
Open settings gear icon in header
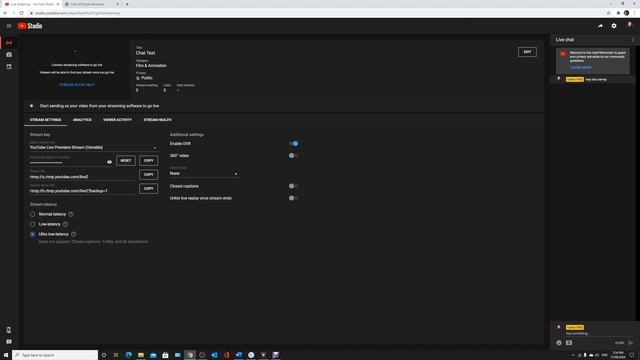(x=614, y=26)
